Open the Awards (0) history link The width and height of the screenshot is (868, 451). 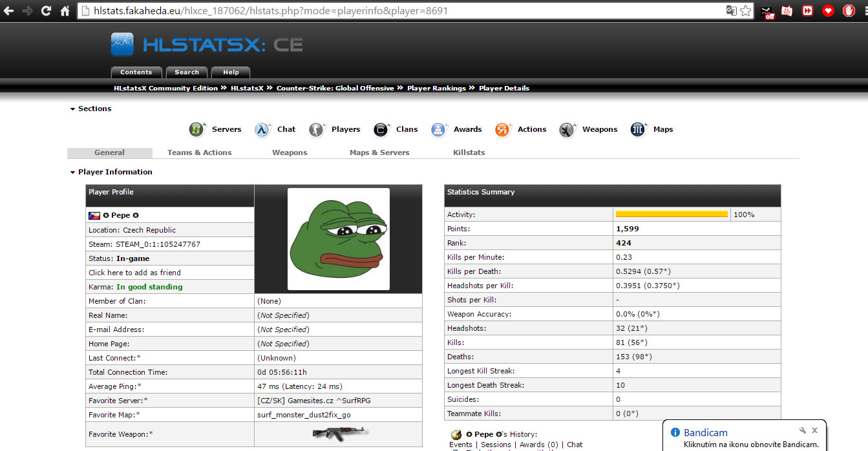538,445
